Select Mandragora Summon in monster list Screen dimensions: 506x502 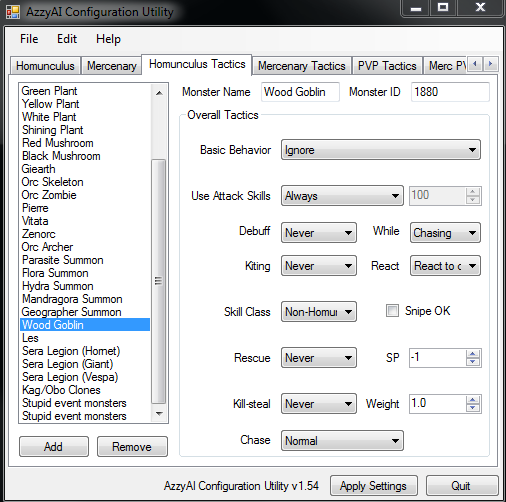click(85, 299)
